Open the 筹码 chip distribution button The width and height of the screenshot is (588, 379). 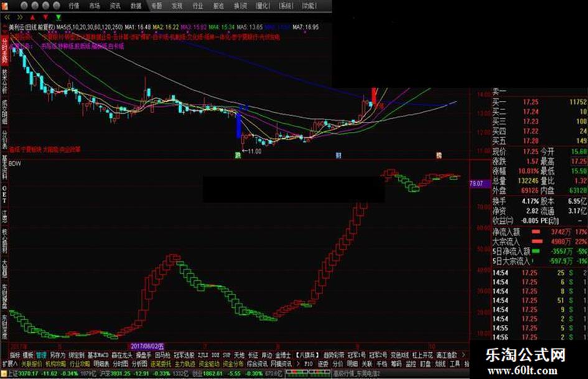click(396, 364)
